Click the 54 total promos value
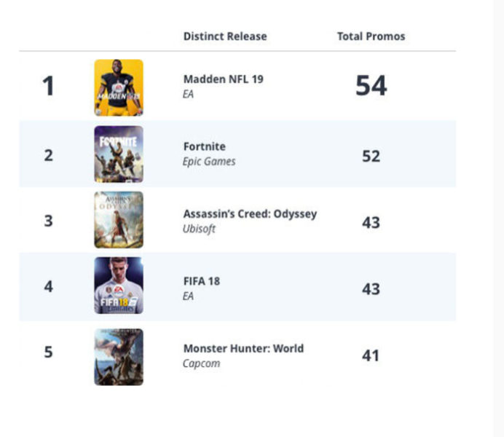The height and width of the screenshot is (437, 504). pos(371,87)
